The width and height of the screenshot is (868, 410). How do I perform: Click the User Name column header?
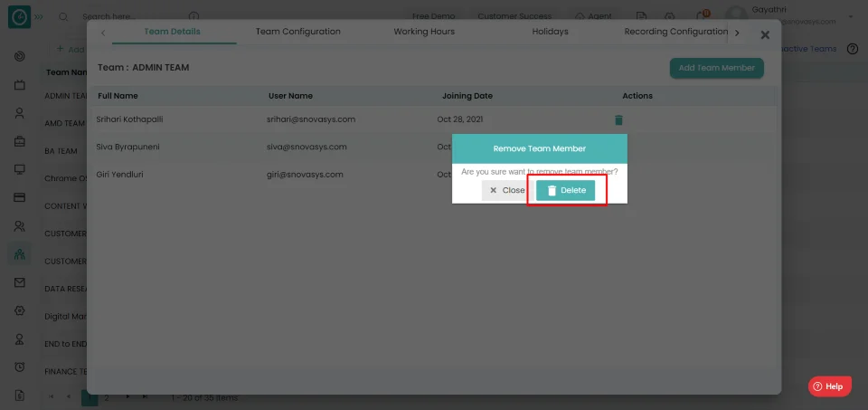click(290, 96)
